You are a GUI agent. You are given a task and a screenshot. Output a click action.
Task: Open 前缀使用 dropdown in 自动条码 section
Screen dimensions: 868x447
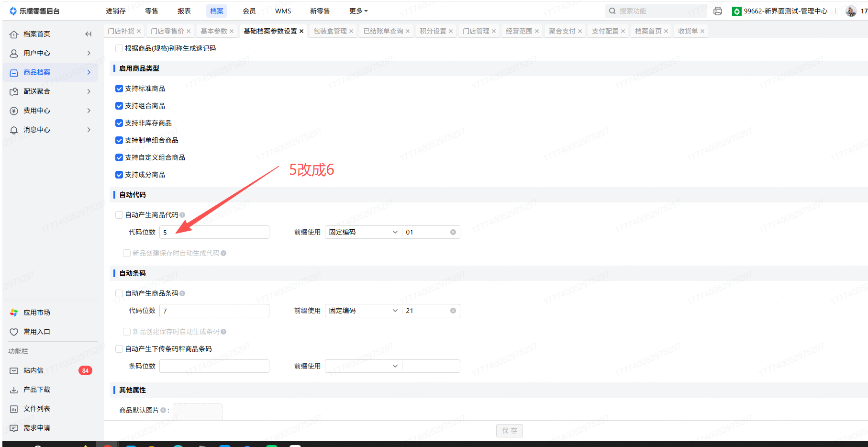coord(363,311)
